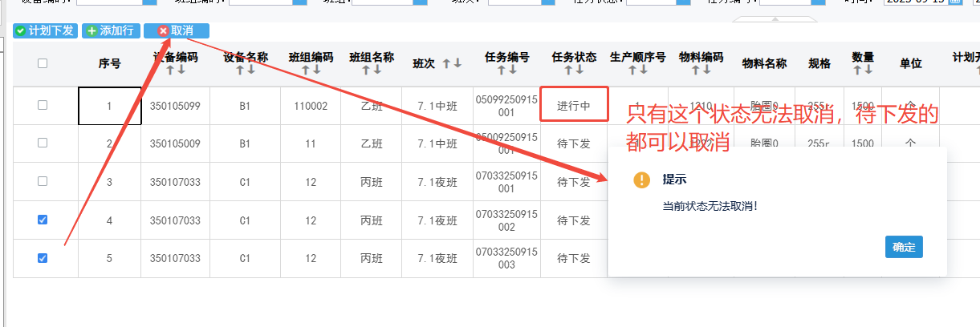Image resolution: width=980 pixels, height=327 pixels.
Task: Toggle the select-all checkbox in table header
Action: pyautogui.click(x=43, y=63)
